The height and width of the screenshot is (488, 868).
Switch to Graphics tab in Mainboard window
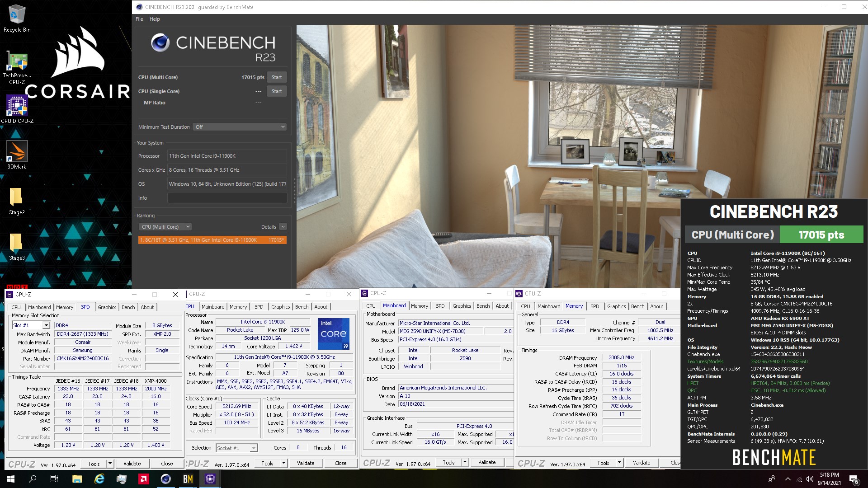[x=462, y=306]
